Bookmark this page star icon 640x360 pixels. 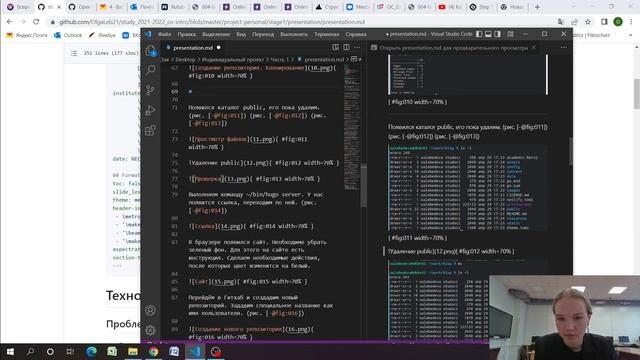click(588, 22)
